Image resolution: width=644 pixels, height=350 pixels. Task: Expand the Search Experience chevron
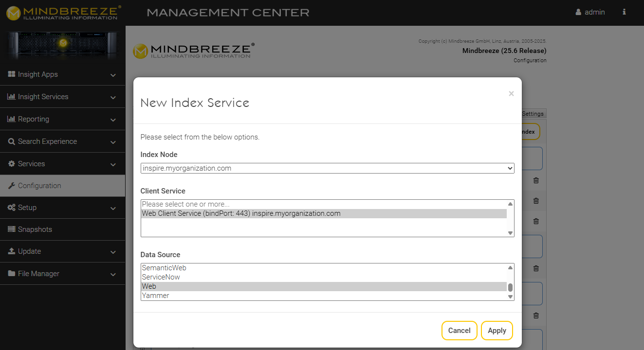[113, 142]
